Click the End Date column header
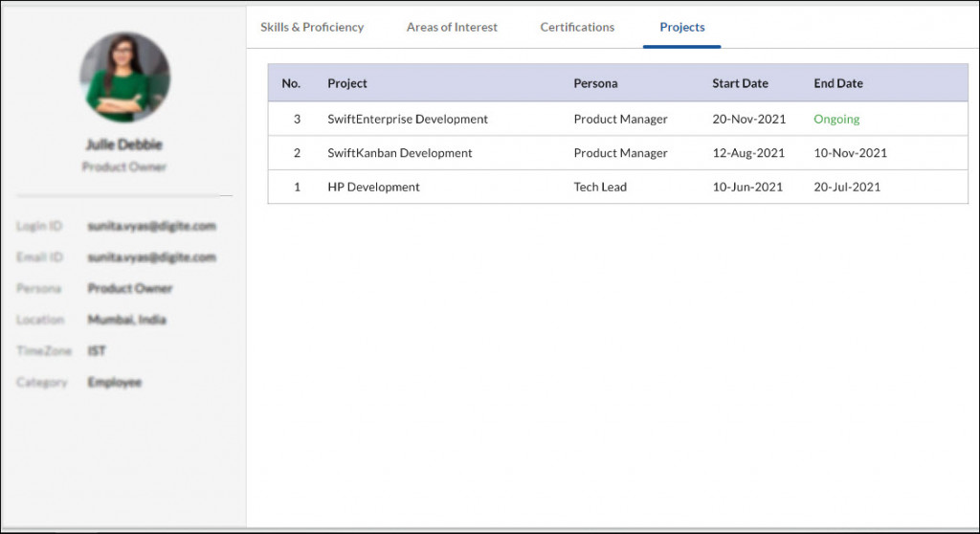Image resolution: width=980 pixels, height=534 pixels. pyautogui.click(x=838, y=83)
